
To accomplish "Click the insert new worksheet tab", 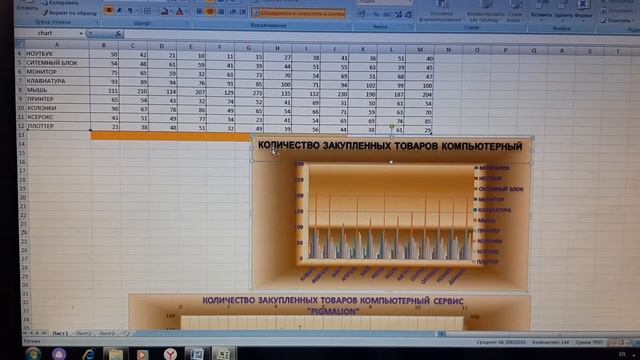I will click(x=126, y=333).
